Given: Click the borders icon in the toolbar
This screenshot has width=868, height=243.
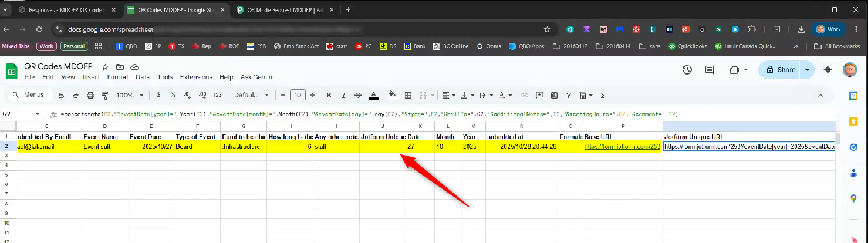Looking at the screenshot, I should coord(408,95).
